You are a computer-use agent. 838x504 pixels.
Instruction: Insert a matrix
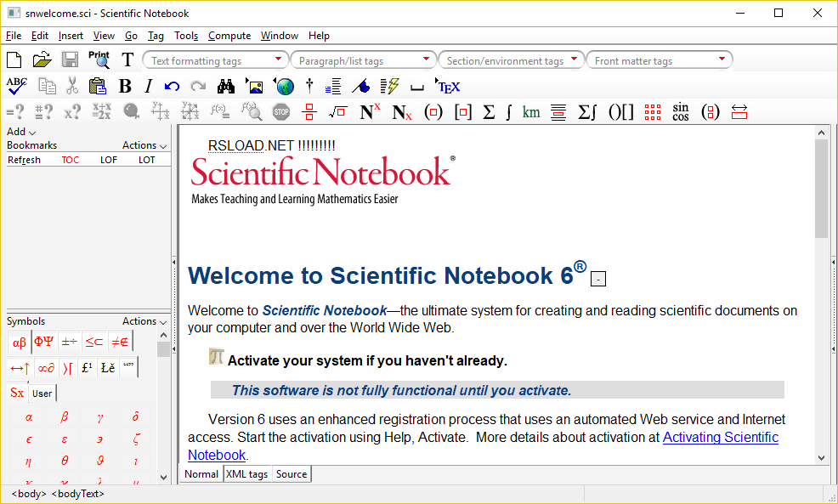[652, 111]
